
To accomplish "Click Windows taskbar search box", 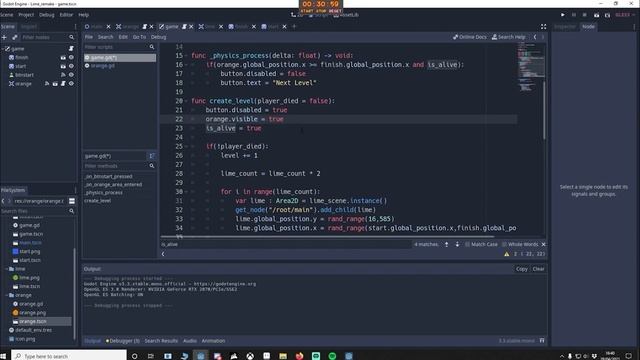I will pyautogui.click(x=69, y=356).
